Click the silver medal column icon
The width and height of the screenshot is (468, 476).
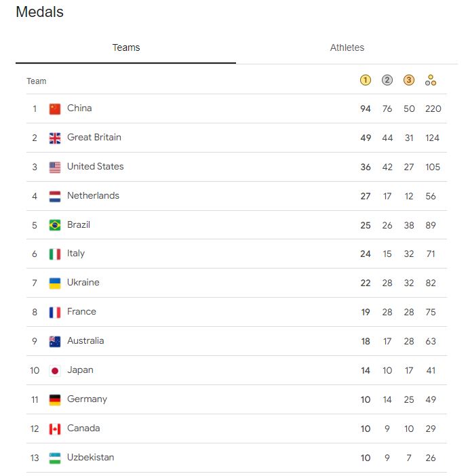click(x=387, y=80)
